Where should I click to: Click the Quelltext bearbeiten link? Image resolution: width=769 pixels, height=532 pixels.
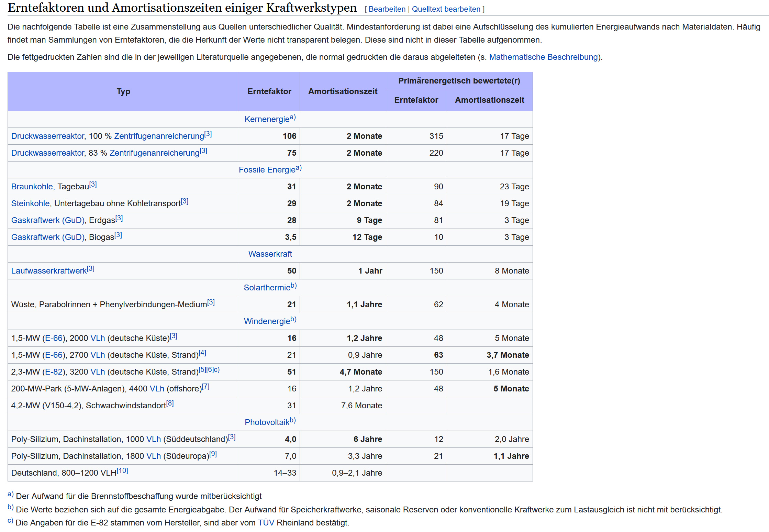click(446, 9)
